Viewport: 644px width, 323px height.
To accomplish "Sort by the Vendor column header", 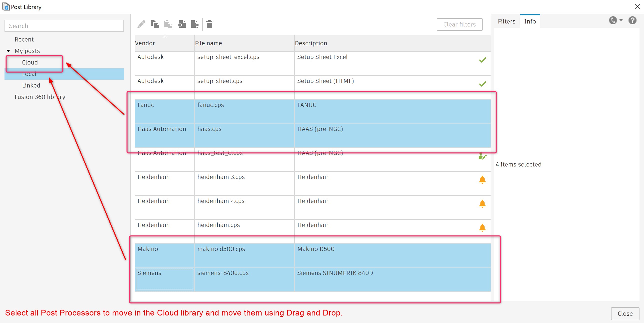I will click(145, 43).
